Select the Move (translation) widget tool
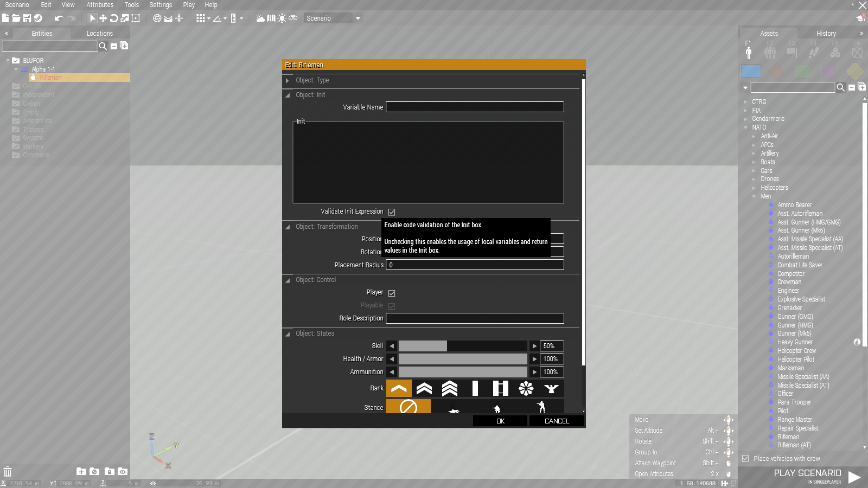Image resolution: width=868 pixels, height=488 pixels. [x=103, y=18]
